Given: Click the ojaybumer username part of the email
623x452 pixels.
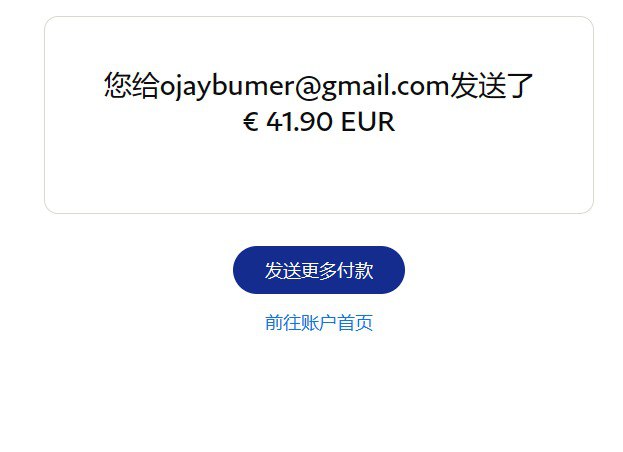Looking at the screenshot, I should [226, 87].
